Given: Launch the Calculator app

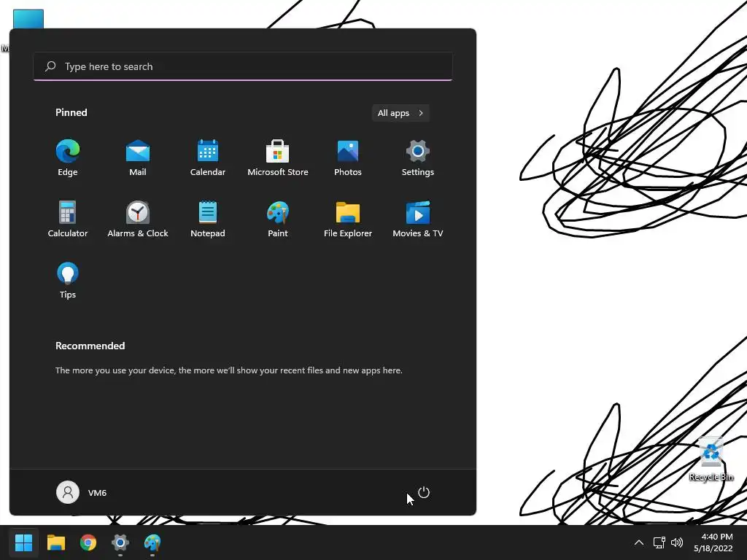Looking at the screenshot, I should tap(68, 219).
